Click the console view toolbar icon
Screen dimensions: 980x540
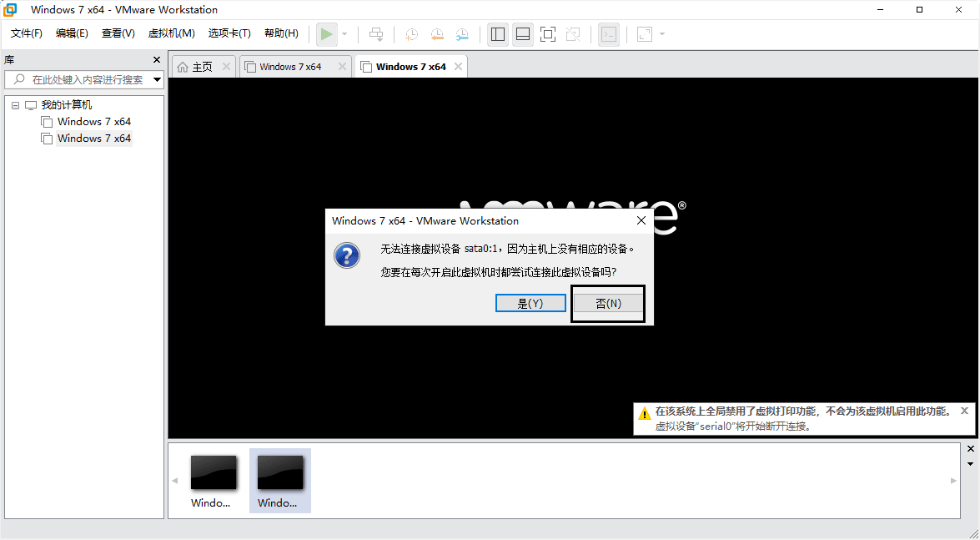tap(609, 34)
